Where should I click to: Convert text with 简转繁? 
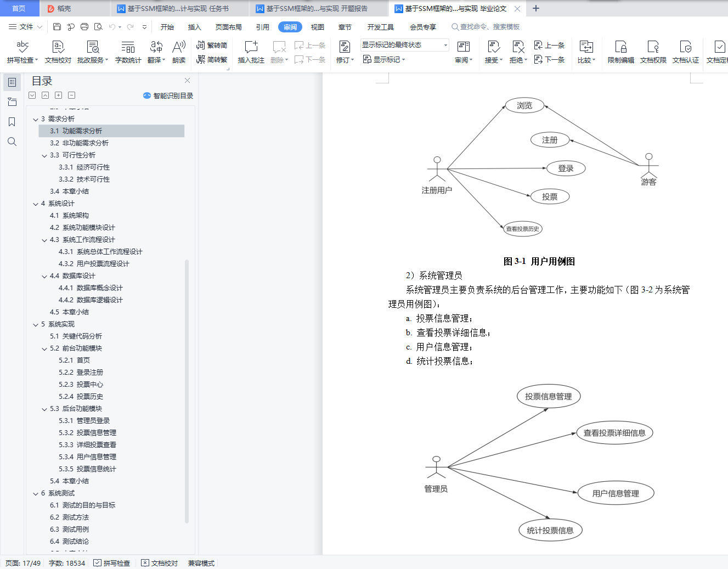212,59
